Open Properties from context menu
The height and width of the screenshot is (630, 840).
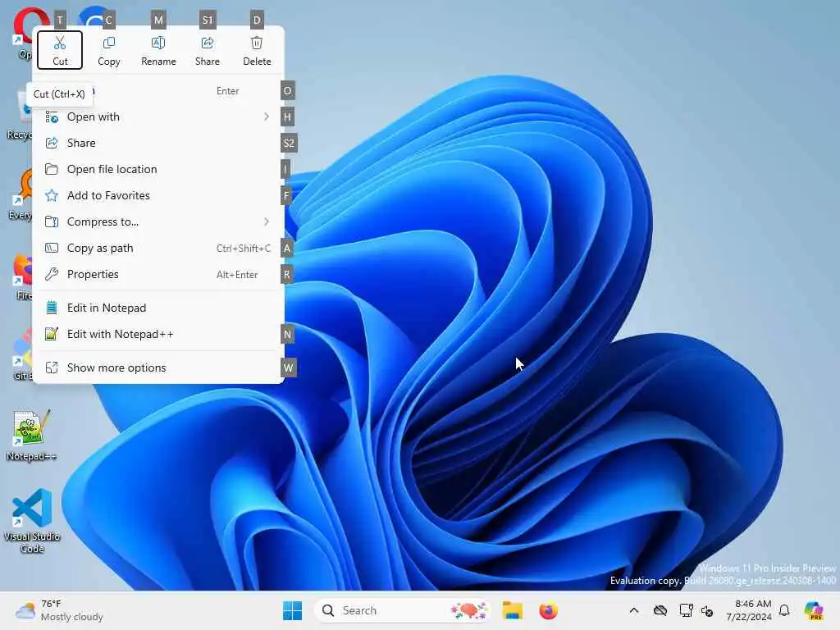158,274
